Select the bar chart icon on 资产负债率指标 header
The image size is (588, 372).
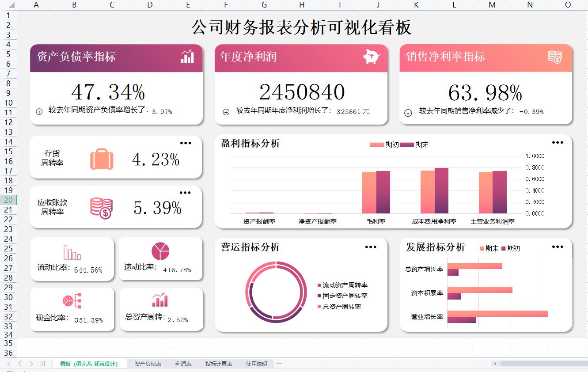pos(187,57)
